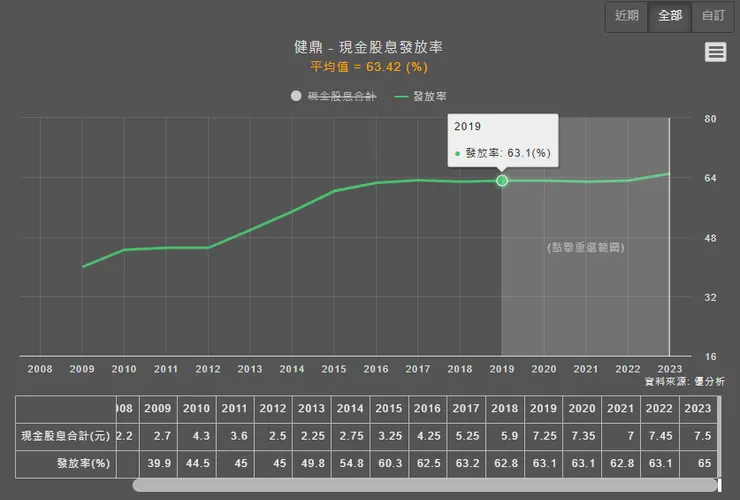Click the 2023 x-axis label
Screen dimensions: 740x500
[x=670, y=369]
